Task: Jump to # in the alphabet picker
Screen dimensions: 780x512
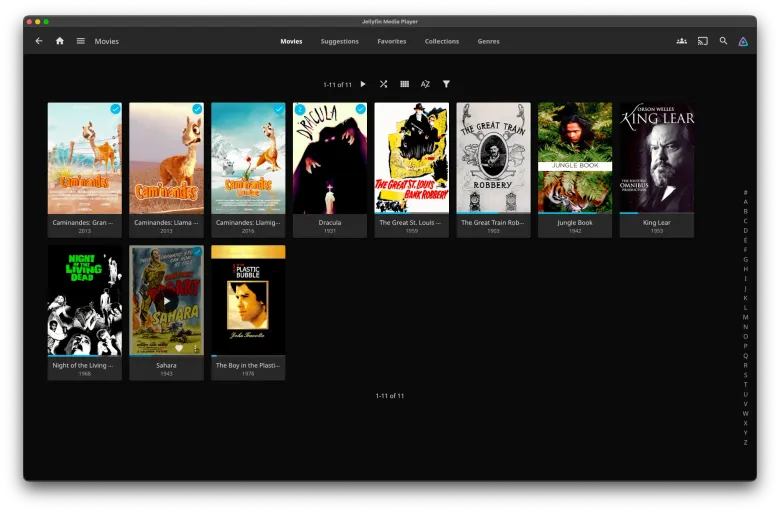Action: coord(745,192)
